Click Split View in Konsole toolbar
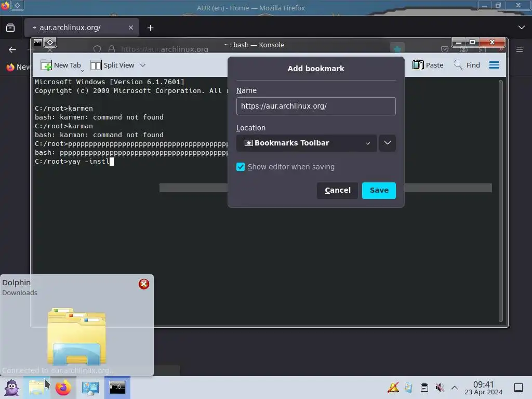Screen dimensions: 532x399 pyautogui.click(x=113, y=65)
